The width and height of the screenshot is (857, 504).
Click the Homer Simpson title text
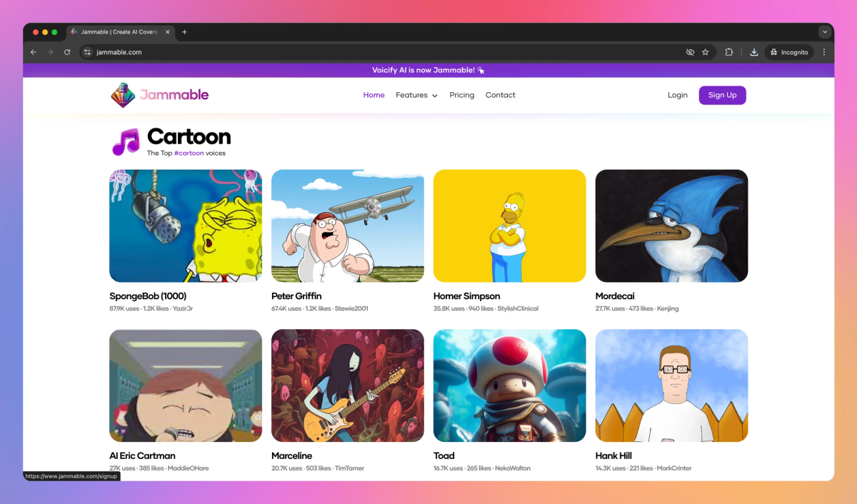click(x=466, y=296)
